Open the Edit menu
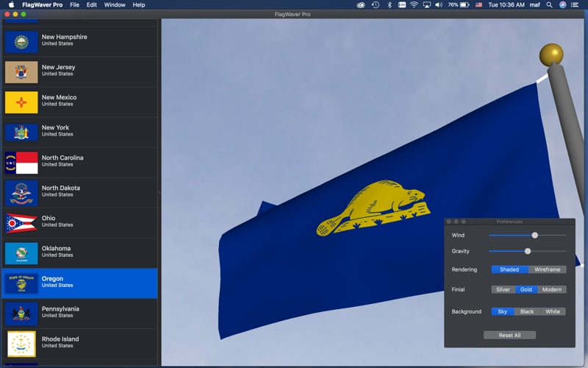 [x=91, y=5]
